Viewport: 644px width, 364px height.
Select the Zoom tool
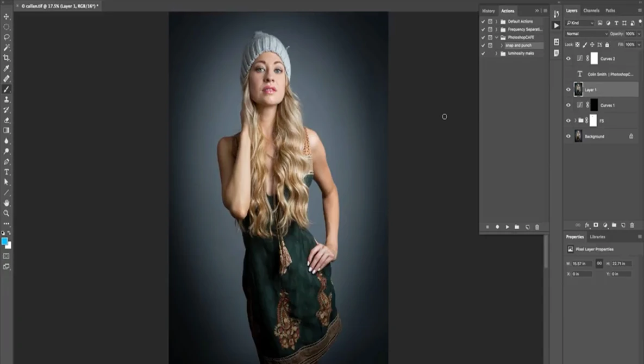(7, 214)
